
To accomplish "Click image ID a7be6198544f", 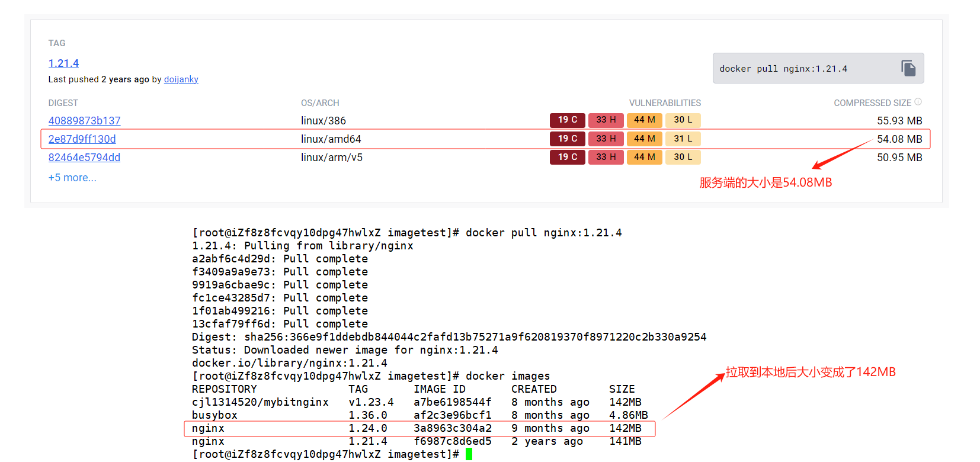I will point(453,402).
